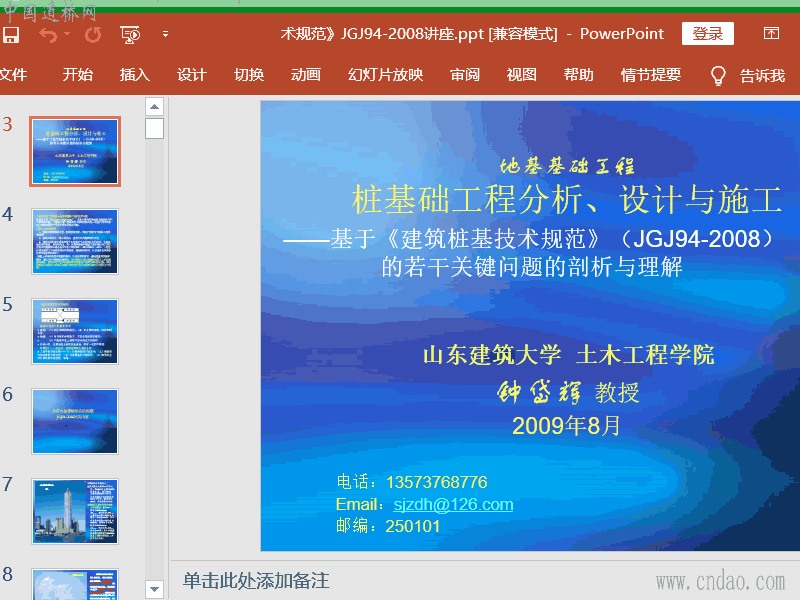Click the 山东建筑大学 土木工程学院 text
This screenshot has width=800, height=600.
568,355
